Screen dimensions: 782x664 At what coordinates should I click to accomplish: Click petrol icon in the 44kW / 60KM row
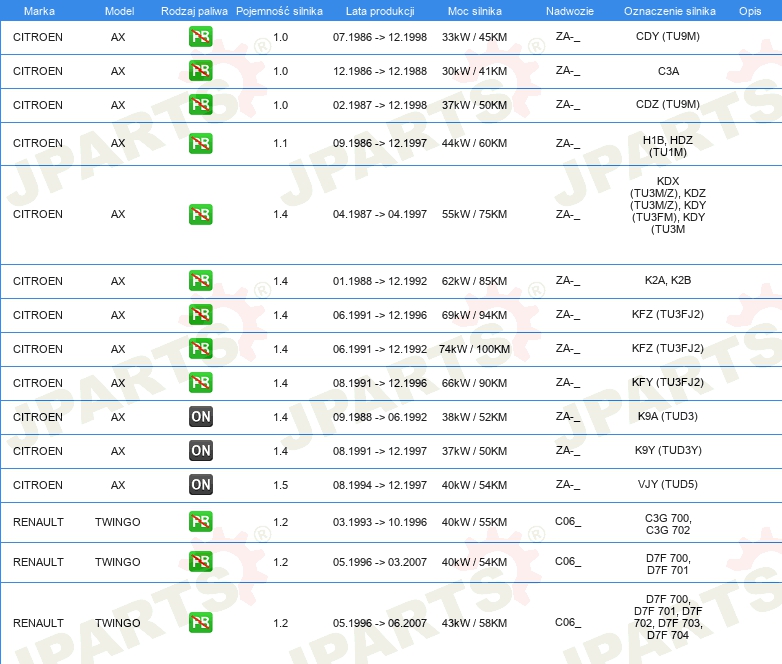tap(200, 143)
